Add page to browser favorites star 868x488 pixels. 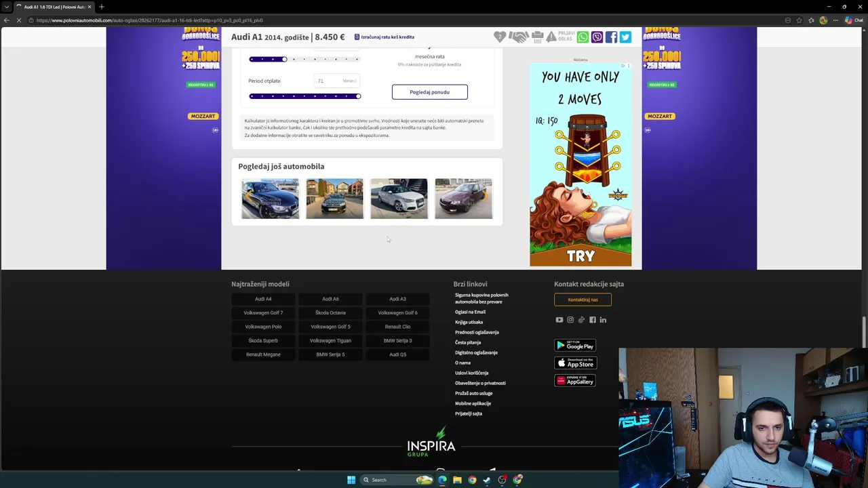800,20
